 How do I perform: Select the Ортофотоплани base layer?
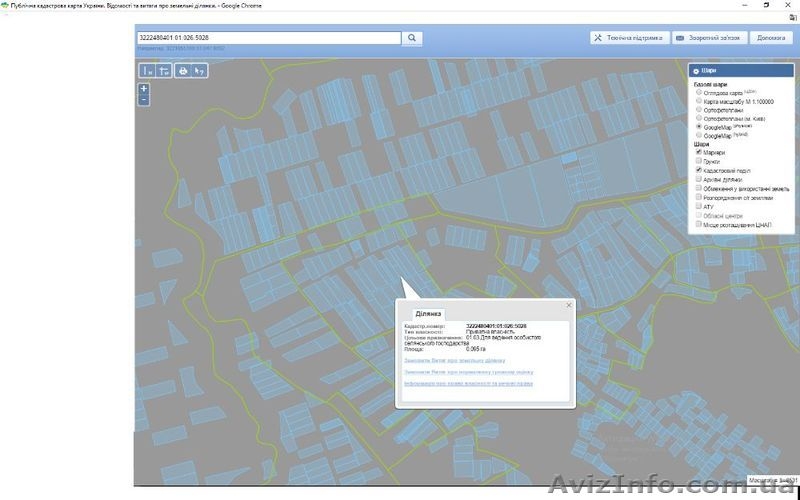click(x=698, y=110)
